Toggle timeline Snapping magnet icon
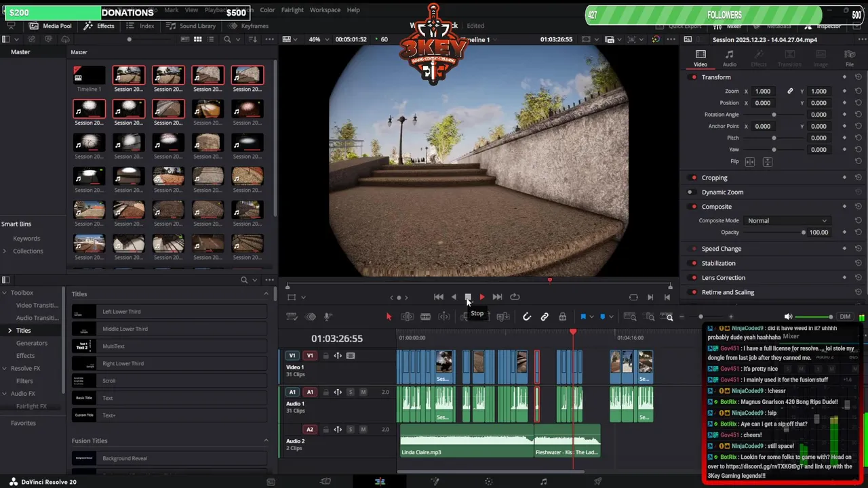The image size is (868, 488). click(x=527, y=317)
